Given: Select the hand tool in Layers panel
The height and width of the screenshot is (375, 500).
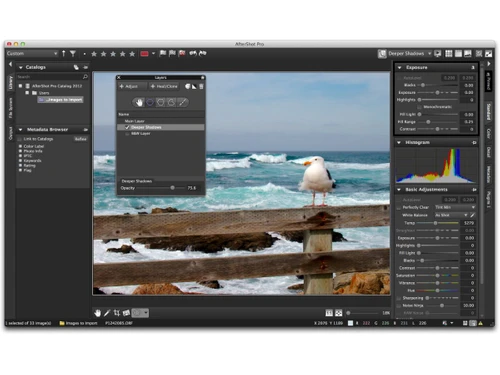Looking at the screenshot, I should [139, 102].
